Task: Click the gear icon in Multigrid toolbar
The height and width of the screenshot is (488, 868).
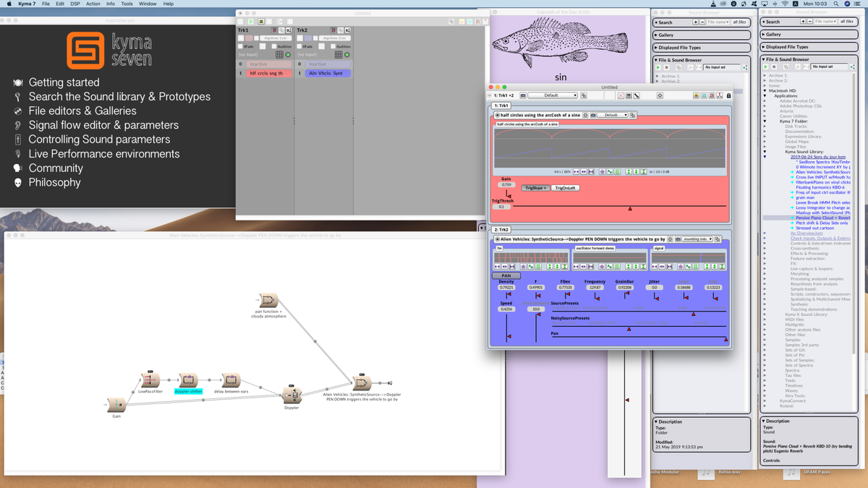Action: pos(660,95)
